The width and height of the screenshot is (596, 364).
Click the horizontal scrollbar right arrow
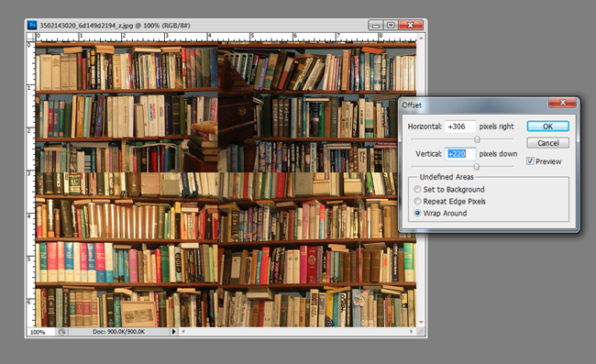pyautogui.click(x=412, y=331)
